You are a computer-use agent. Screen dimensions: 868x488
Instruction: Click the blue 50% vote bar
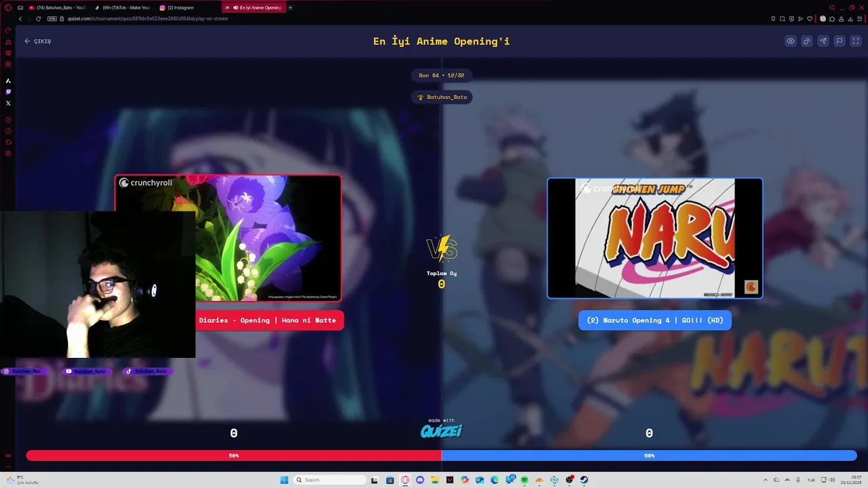[x=649, y=455]
